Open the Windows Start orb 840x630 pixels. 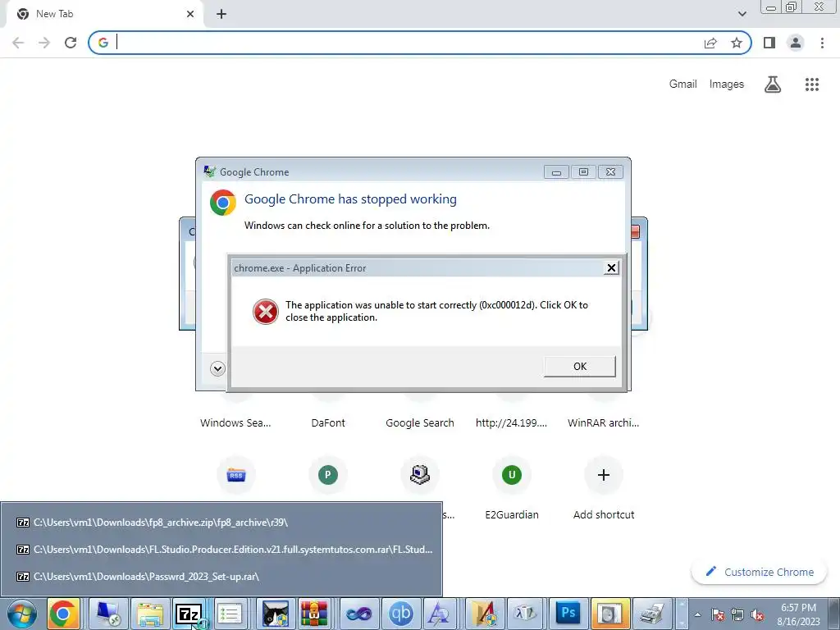pos(22,614)
